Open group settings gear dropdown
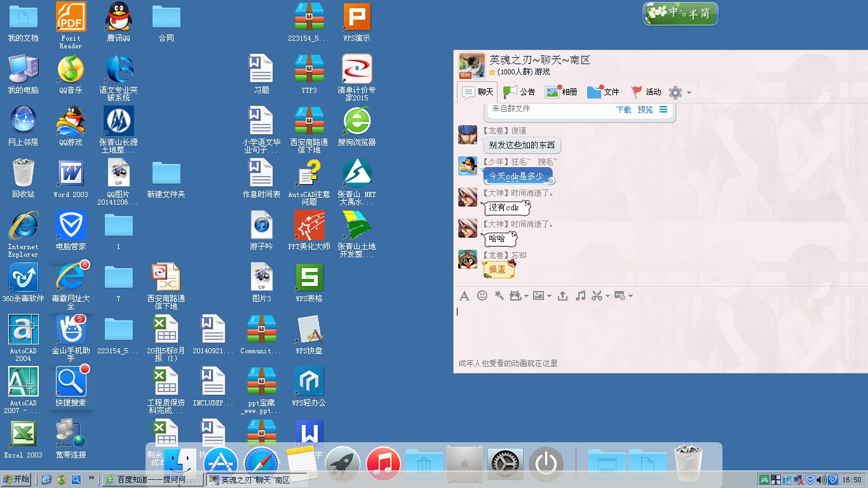868x488 pixels. [679, 93]
